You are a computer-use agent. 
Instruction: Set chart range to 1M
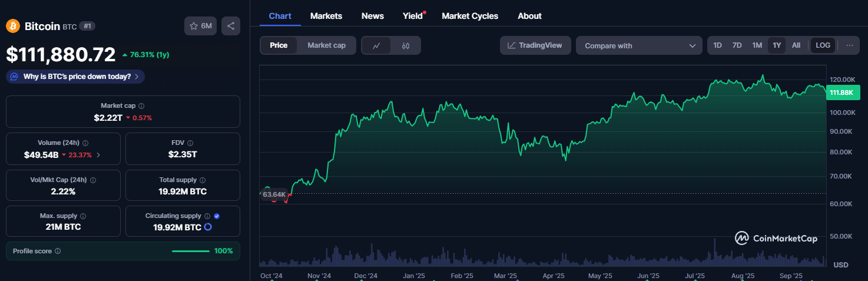click(757, 45)
